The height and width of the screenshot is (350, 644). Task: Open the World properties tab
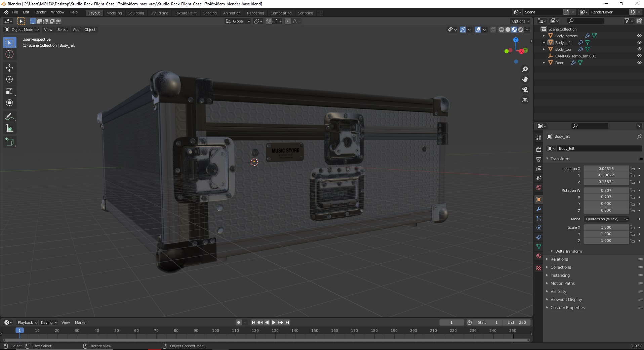pyautogui.click(x=539, y=187)
